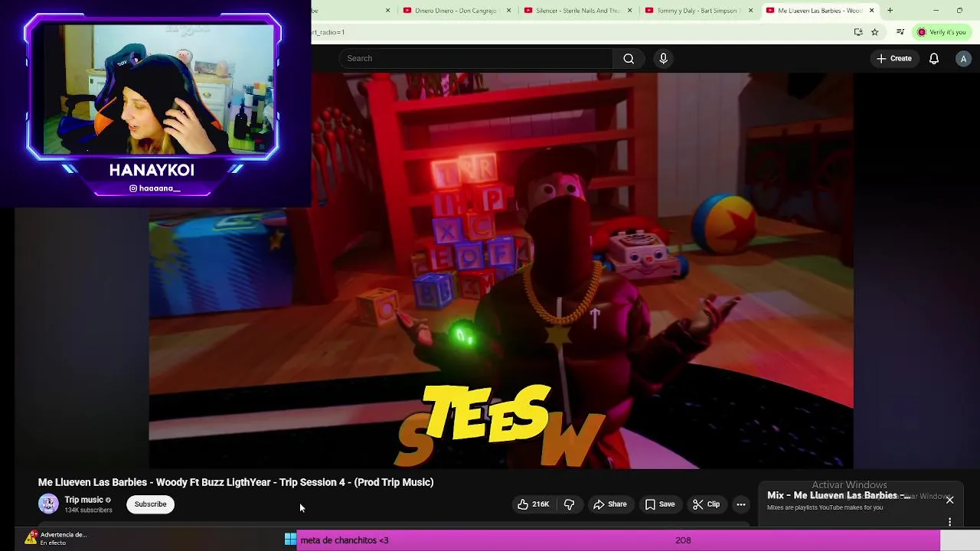Click the 'meta de chanchitos <3' goal bar
The width and height of the screenshot is (980, 551).
tap(619, 540)
